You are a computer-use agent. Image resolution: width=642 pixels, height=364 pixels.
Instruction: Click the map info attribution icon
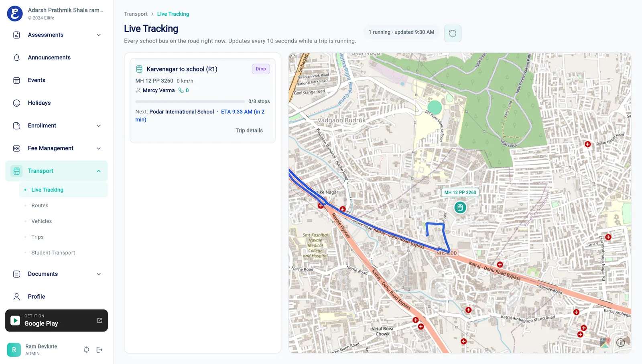coord(620,342)
